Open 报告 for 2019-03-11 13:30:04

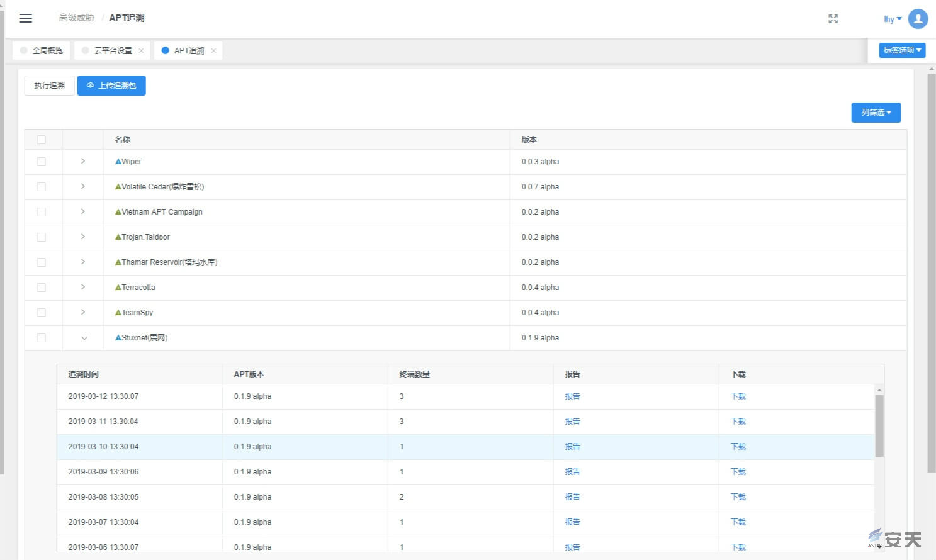pos(572,422)
